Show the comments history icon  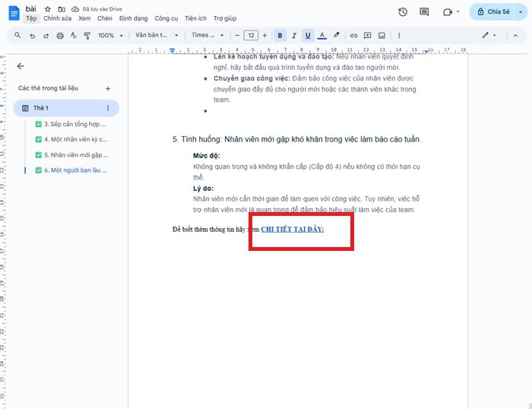click(424, 12)
